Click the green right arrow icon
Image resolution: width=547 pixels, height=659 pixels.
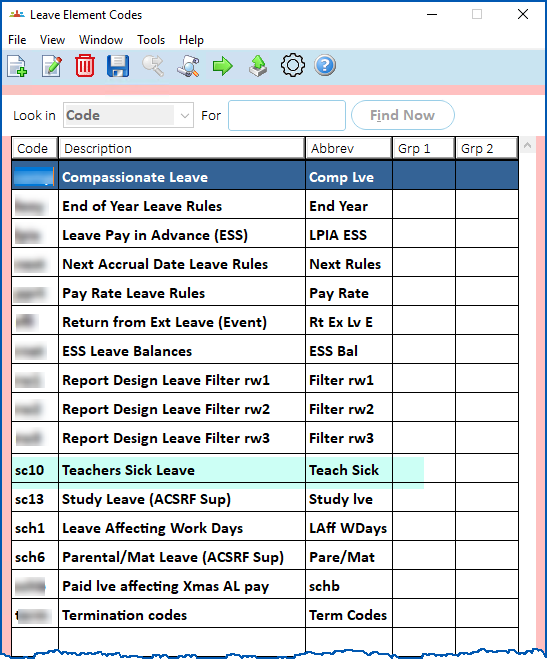(223, 66)
